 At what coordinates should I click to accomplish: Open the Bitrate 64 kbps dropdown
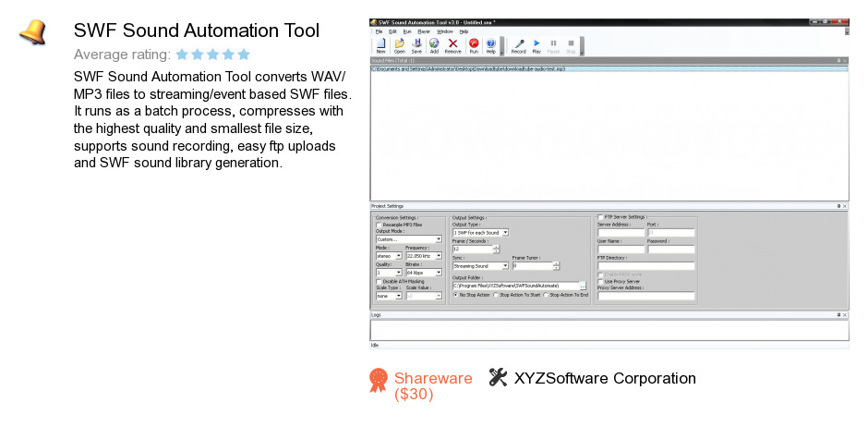[424, 273]
